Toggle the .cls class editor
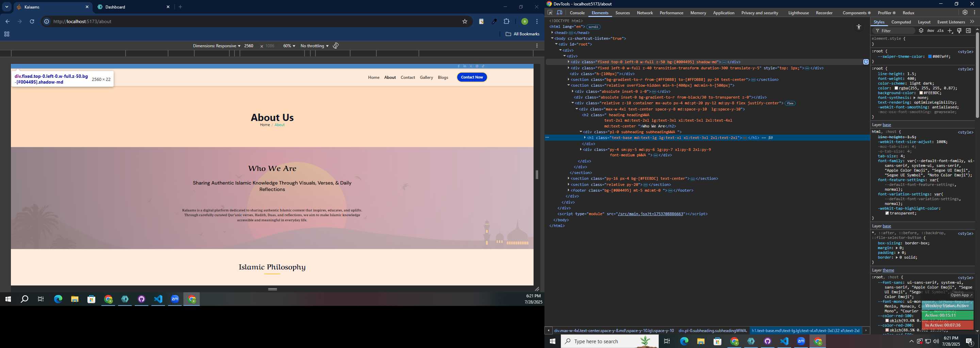The image size is (980, 348). (941, 31)
